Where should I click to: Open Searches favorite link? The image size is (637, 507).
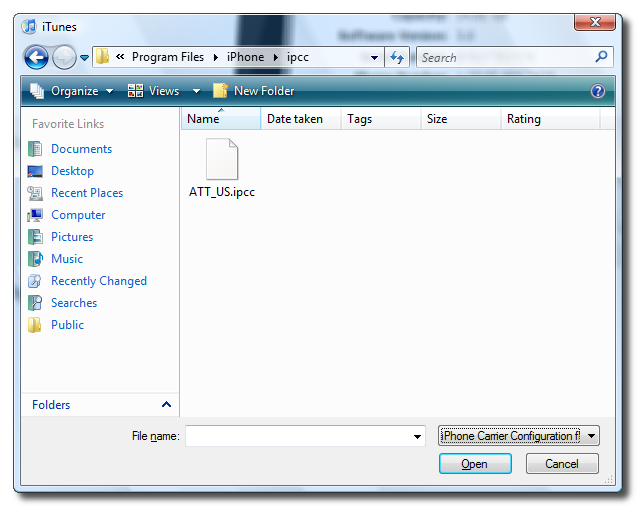tap(74, 303)
